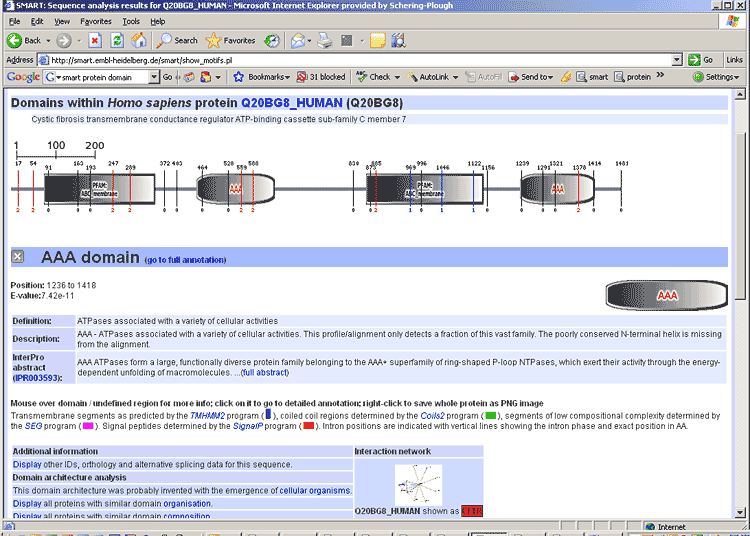Expand the Check dropdown arrow
This screenshot has width=750, height=536.
pos(397,77)
